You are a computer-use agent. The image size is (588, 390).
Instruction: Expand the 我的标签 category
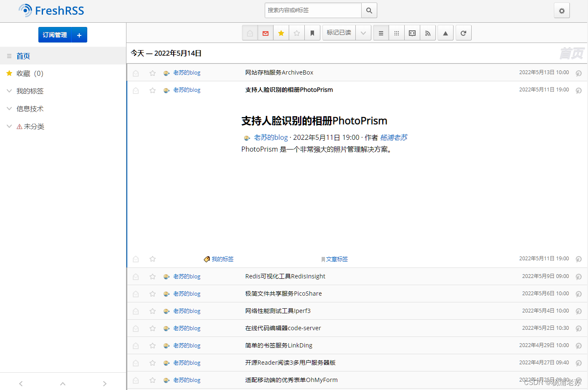(9, 91)
